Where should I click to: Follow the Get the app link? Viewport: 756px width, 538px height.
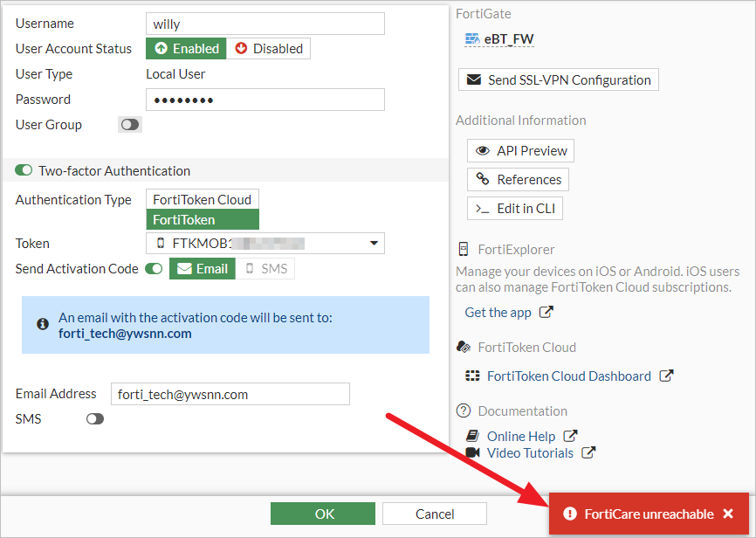(498, 312)
